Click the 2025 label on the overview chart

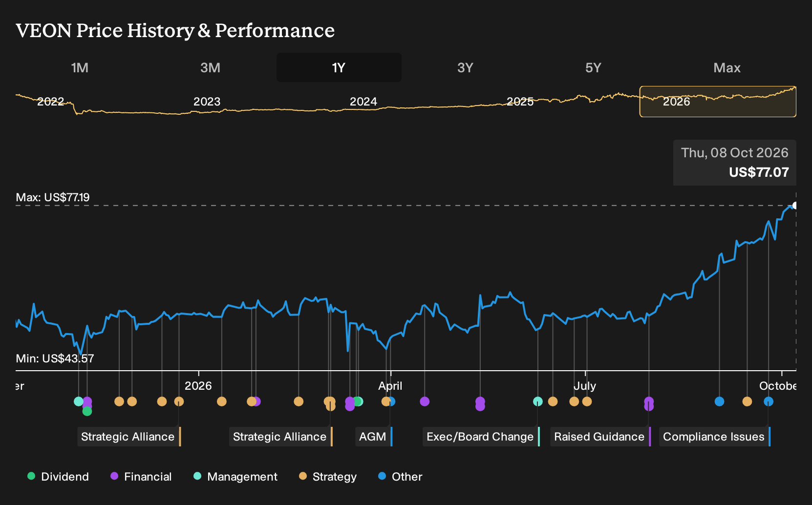point(520,102)
